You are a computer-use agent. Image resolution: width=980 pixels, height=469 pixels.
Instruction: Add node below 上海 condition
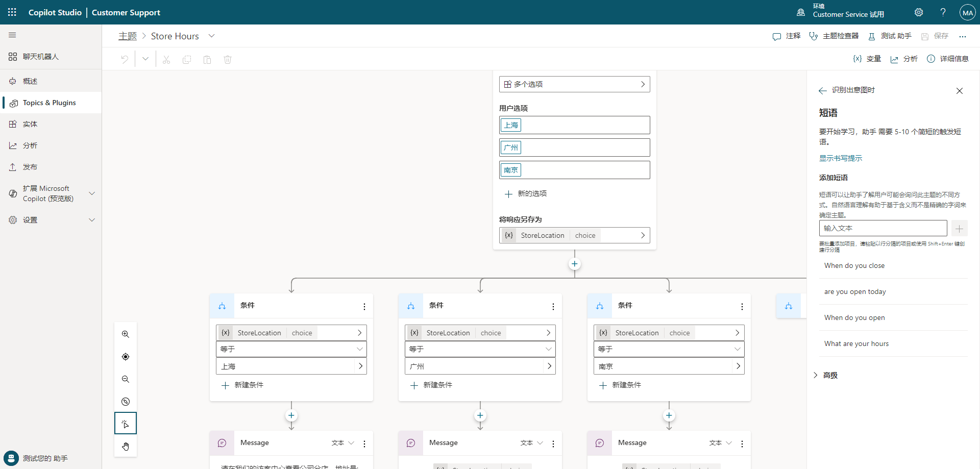coord(291,415)
